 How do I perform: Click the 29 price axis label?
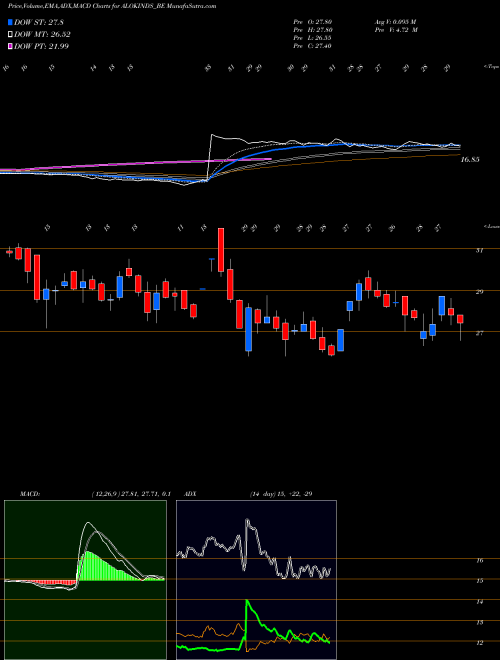pos(479,292)
